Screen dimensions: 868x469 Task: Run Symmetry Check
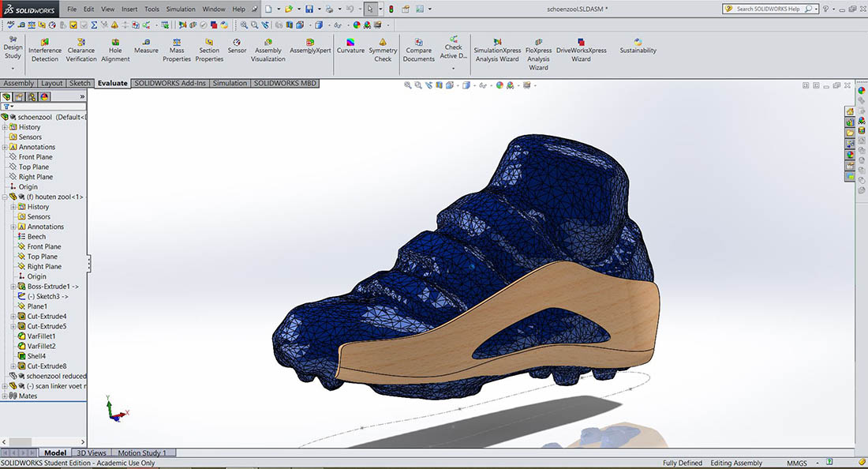pyautogui.click(x=383, y=51)
